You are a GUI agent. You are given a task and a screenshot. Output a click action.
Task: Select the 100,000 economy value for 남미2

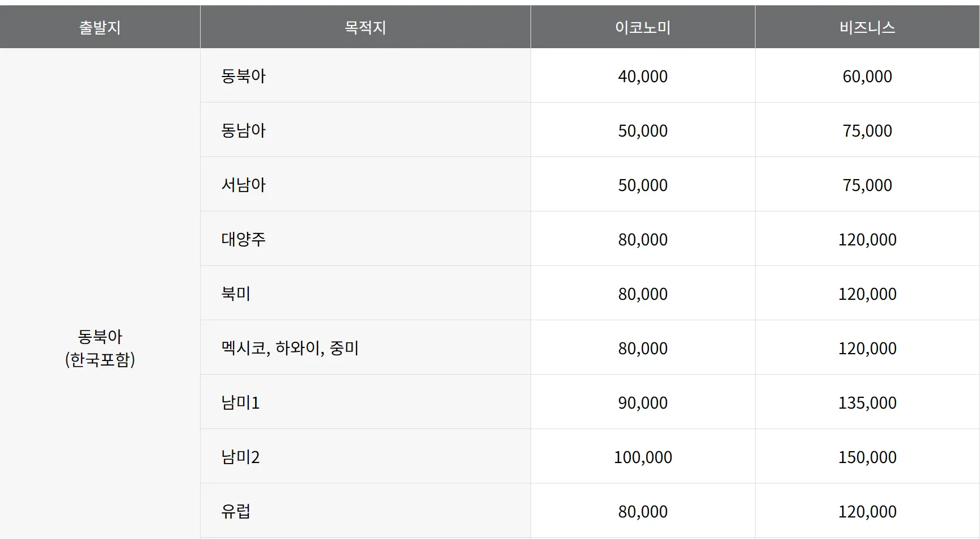642,457
